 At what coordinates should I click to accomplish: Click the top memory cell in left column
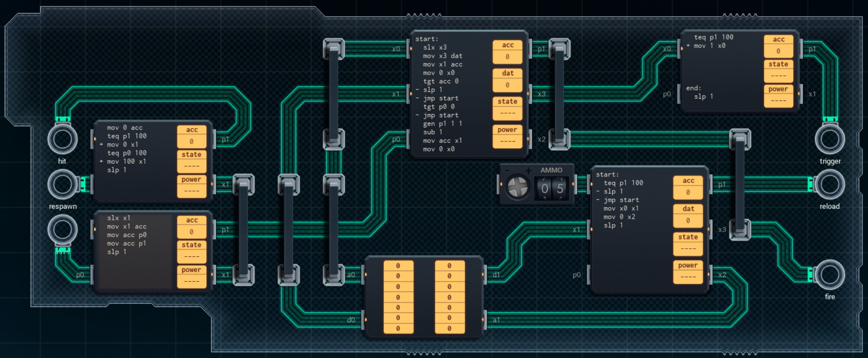[398, 266]
